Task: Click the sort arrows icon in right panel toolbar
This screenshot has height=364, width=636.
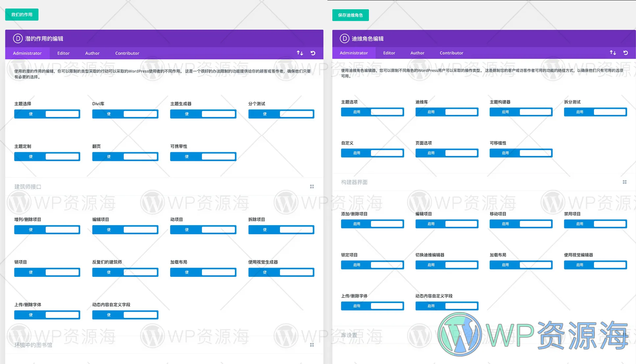Action: [613, 52]
